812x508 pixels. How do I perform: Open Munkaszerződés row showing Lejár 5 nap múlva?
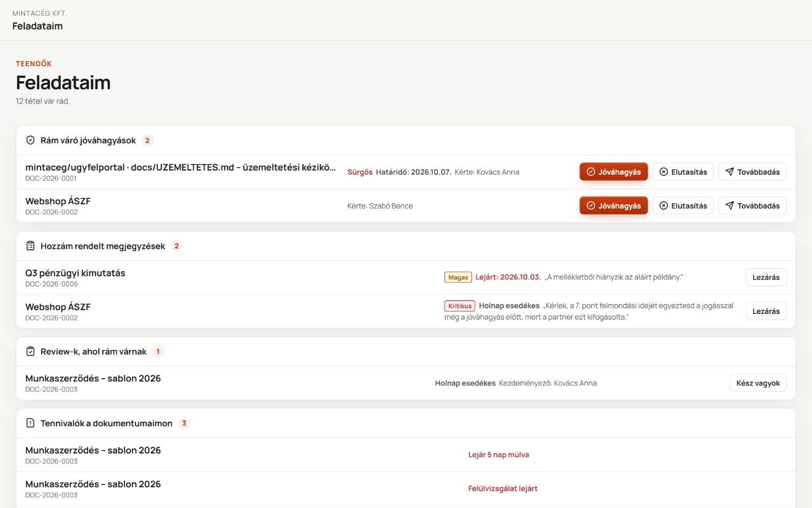pyautogui.click(x=93, y=450)
